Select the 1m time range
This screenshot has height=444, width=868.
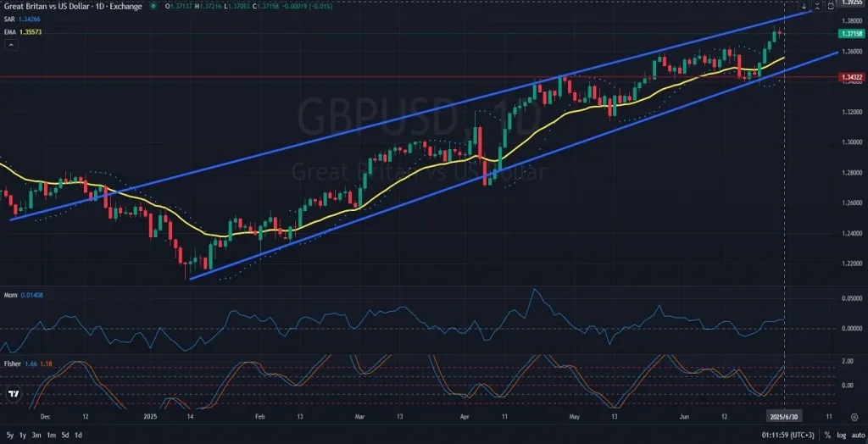pyautogui.click(x=51, y=435)
